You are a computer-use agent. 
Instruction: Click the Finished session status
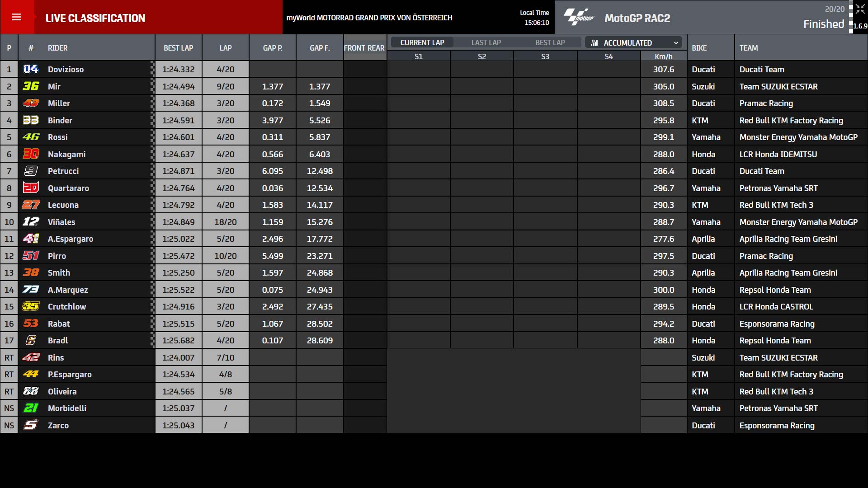pos(823,24)
